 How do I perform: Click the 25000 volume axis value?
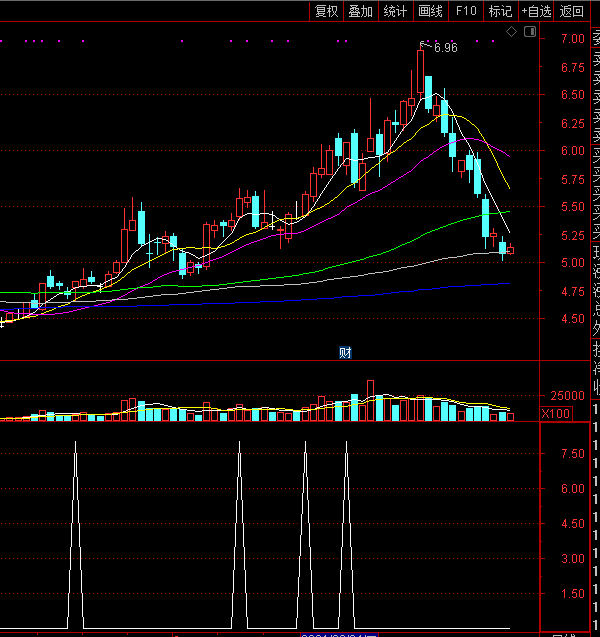[x=567, y=395]
